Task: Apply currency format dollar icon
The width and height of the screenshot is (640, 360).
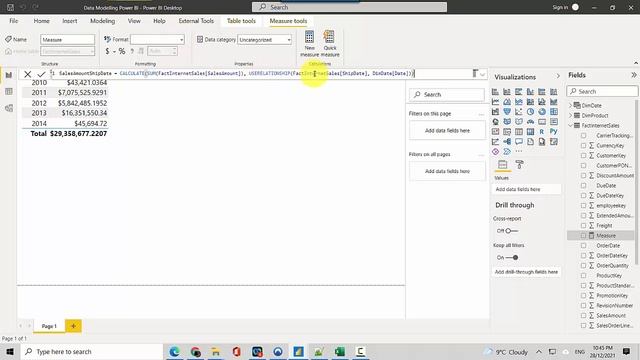Action: coord(107,51)
